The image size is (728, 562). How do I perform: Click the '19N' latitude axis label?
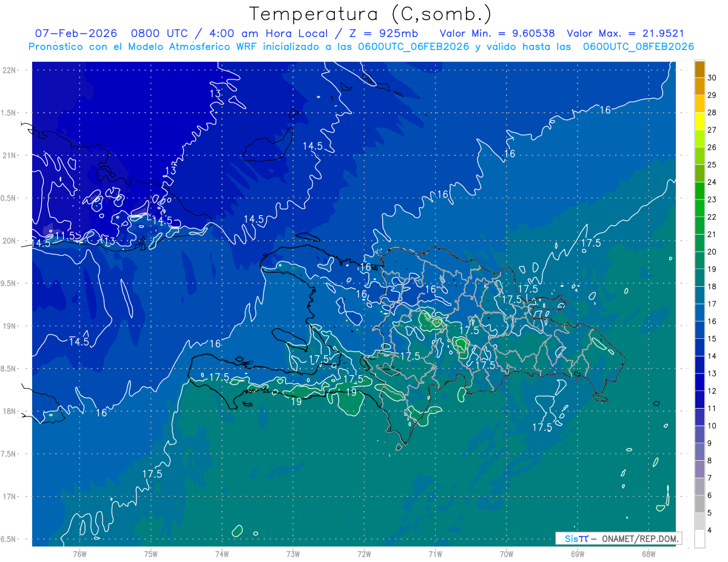click(10, 326)
